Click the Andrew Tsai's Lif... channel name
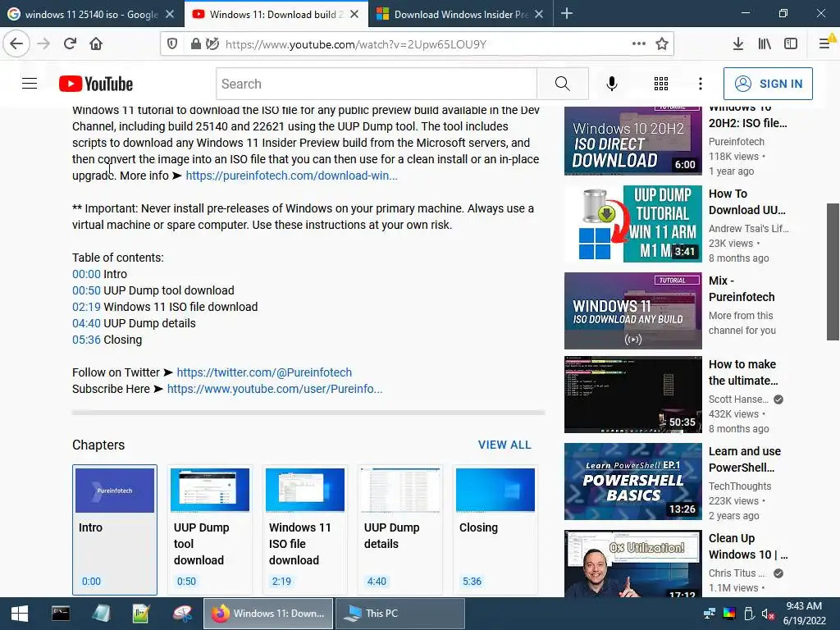 point(748,228)
